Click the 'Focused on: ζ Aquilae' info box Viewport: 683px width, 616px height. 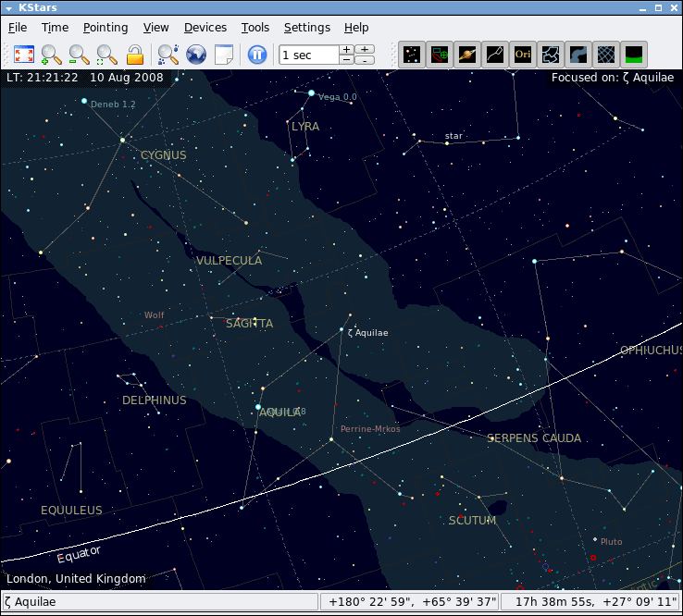613,78
